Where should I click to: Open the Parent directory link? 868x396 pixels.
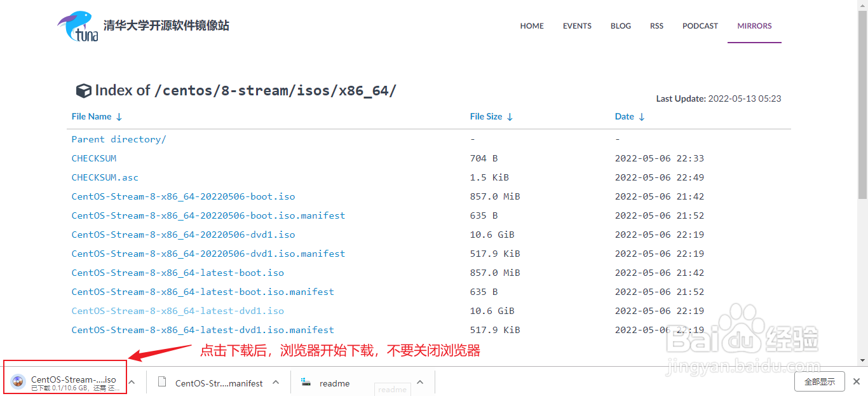[119, 139]
